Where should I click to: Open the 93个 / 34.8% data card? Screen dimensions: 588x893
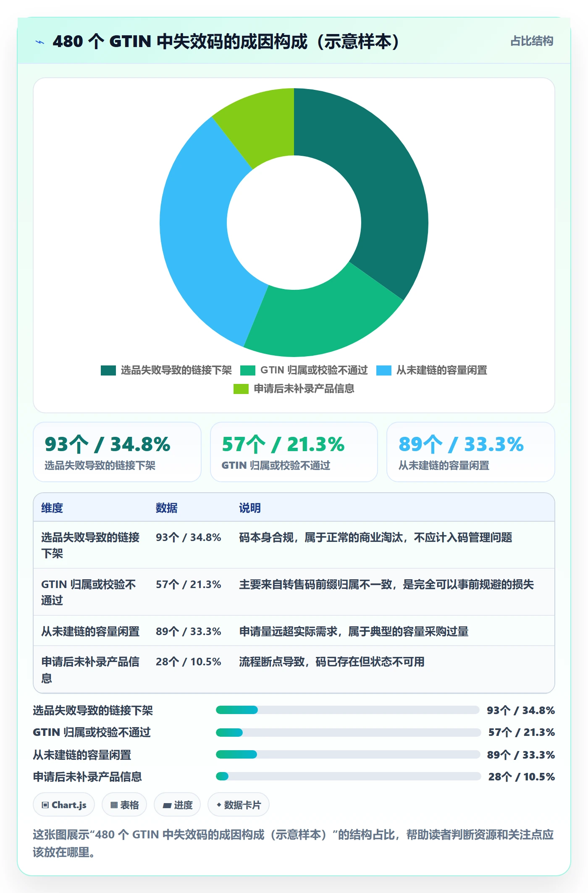117,452
